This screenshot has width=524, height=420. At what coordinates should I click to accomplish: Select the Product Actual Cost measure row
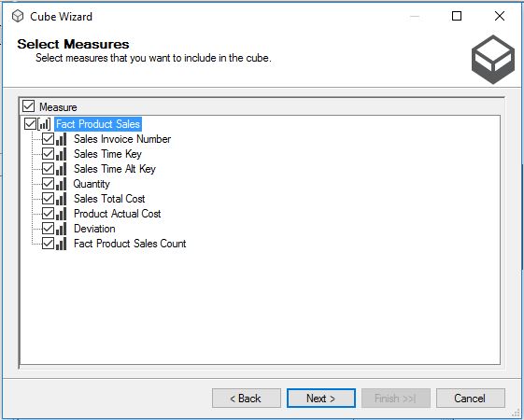click(x=118, y=214)
